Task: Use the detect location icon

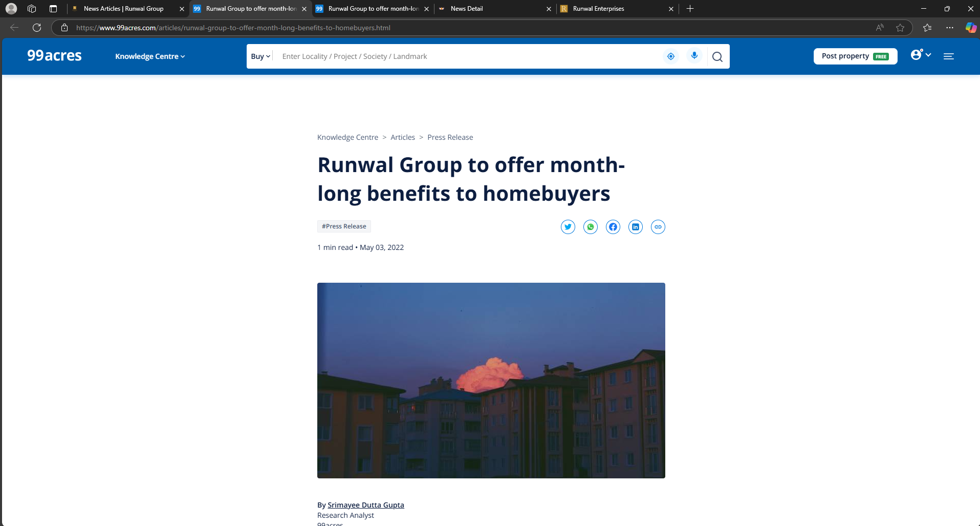Action: pyautogui.click(x=670, y=56)
